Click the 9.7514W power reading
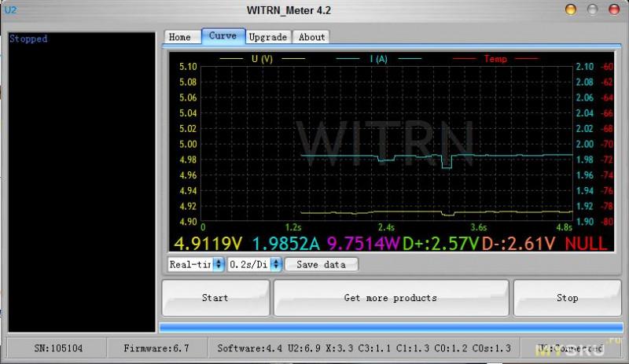 click(x=363, y=243)
